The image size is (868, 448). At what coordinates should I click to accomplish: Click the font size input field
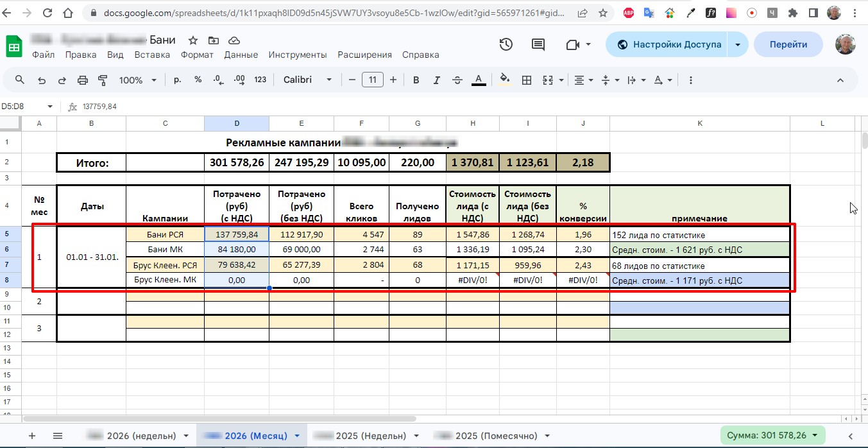pyautogui.click(x=372, y=80)
